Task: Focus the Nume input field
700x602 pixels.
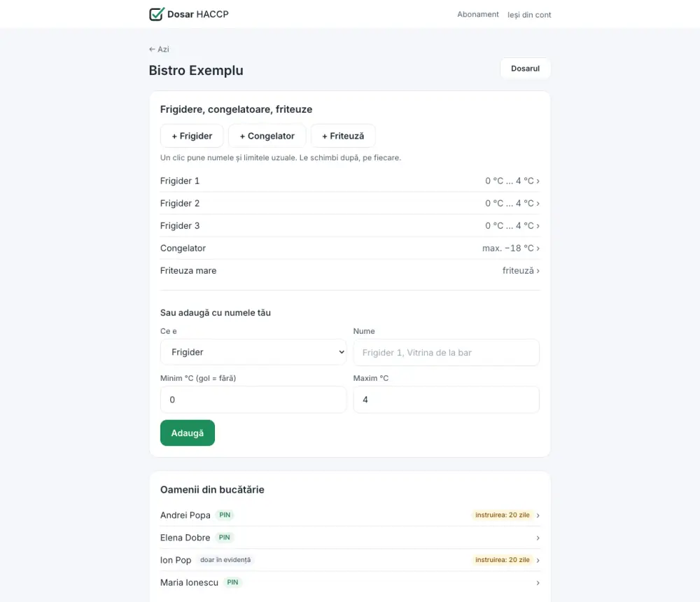Action: click(x=446, y=352)
